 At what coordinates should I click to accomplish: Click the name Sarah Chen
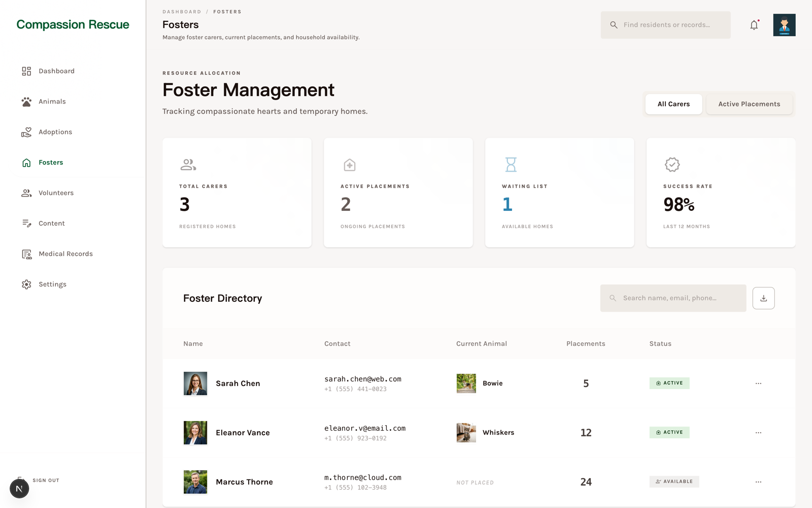(x=238, y=384)
